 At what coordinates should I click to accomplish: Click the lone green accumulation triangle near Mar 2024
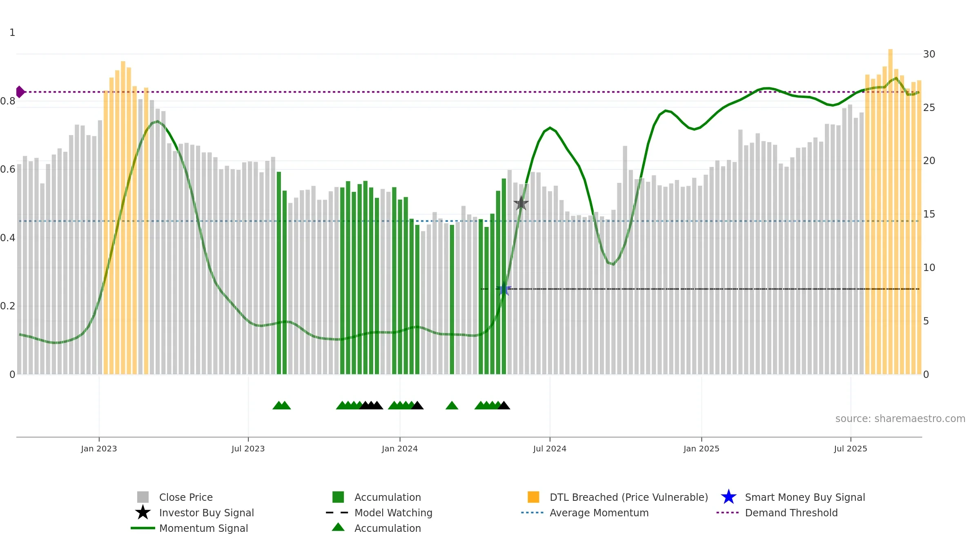click(x=452, y=405)
